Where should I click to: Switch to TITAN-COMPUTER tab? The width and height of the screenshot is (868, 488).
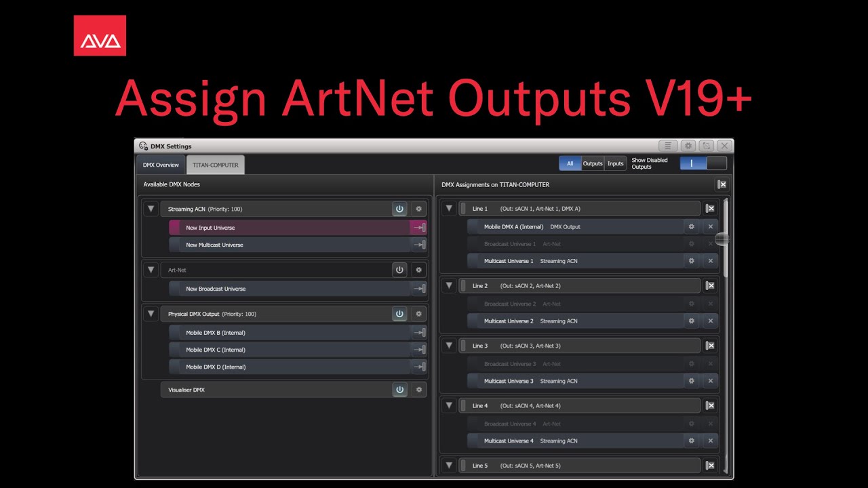[x=216, y=165]
